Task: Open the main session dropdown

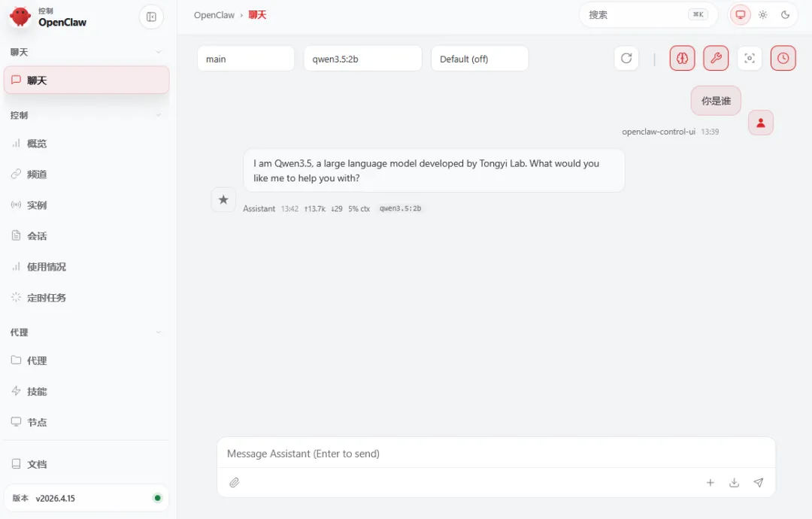Action: (x=245, y=59)
